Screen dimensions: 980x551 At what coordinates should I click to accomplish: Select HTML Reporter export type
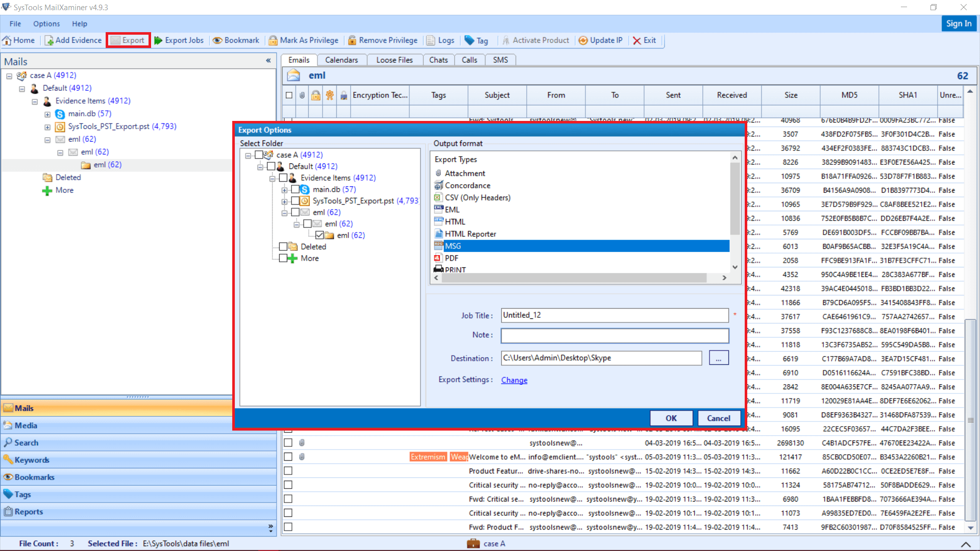pos(471,234)
